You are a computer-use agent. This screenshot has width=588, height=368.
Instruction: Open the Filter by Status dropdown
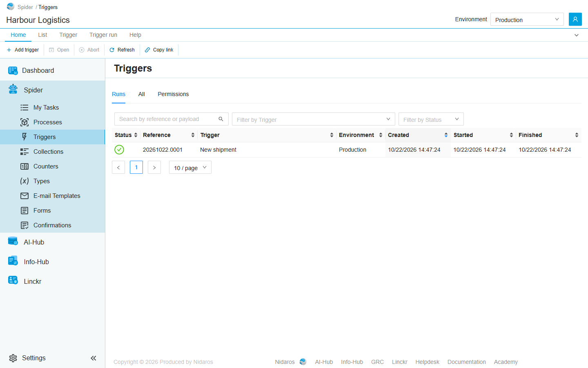pyautogui.click(x=431, y=119)
